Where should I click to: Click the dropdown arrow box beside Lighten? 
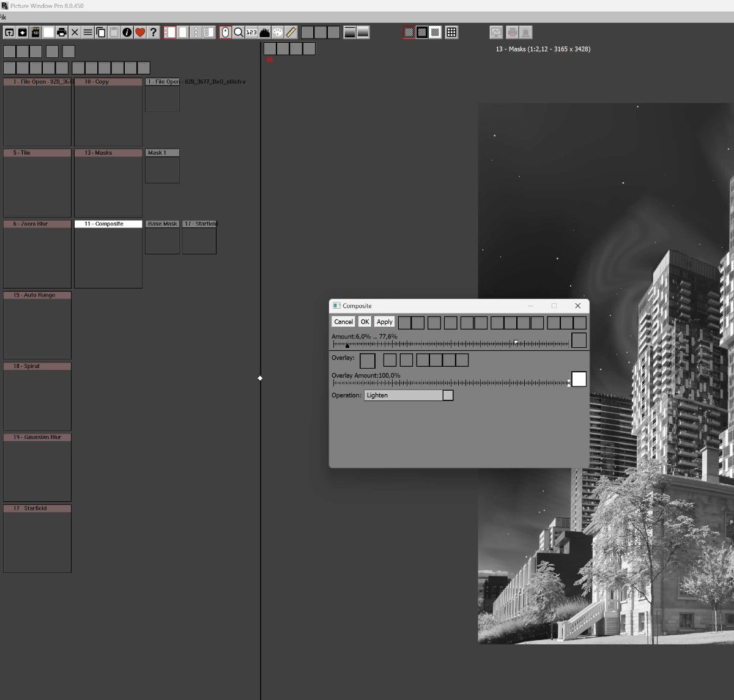(448, 396)
